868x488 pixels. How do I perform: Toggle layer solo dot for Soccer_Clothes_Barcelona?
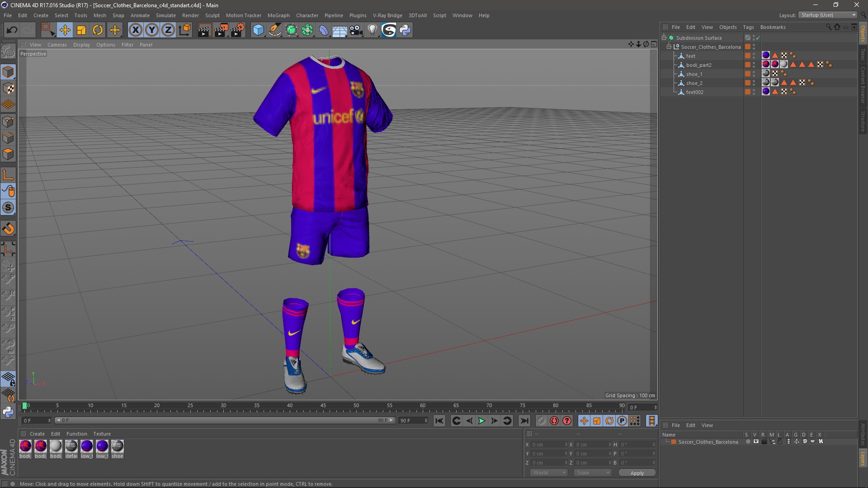(748, 441)
